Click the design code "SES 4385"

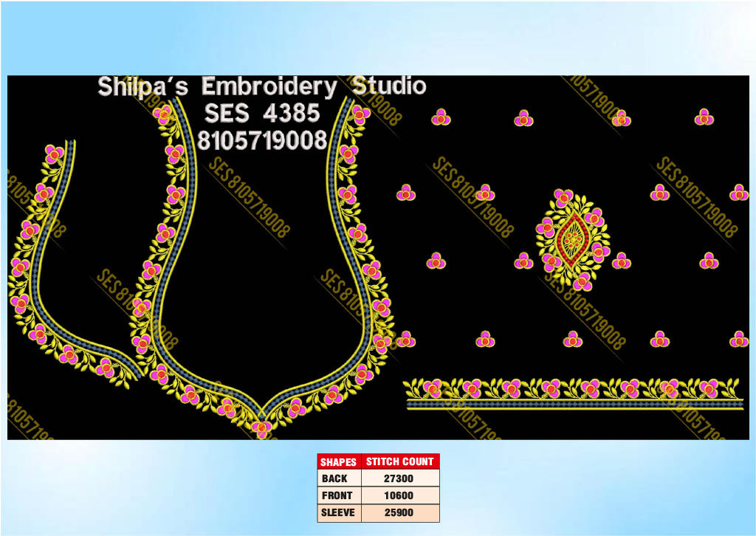click(262, 113)
